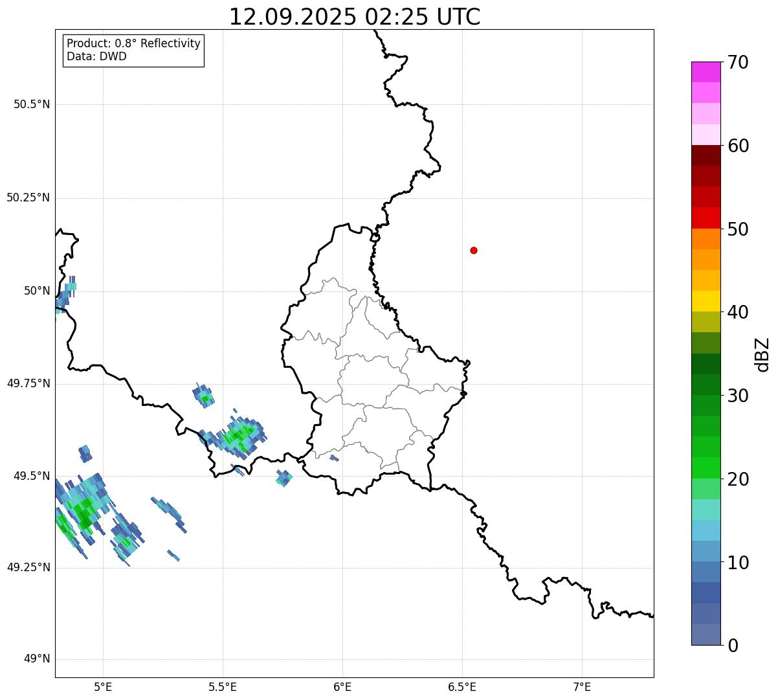Click the olive colorbar segment just below 40
This screenshot has width=778, height=700.
click(x=706, y=322)
